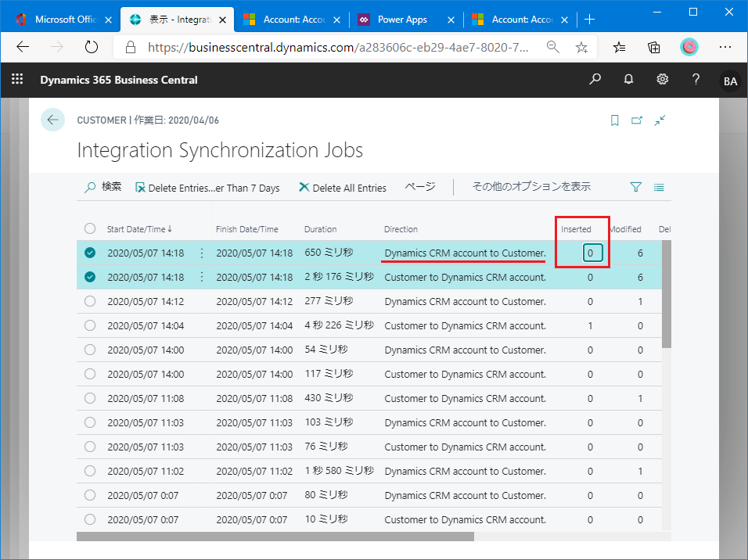Image resolution: width=748 pixels, height=560 pixels.
Task: Open the 14:18 Customer to Dynamics CRM account link
Action: [x=465, y=277]
